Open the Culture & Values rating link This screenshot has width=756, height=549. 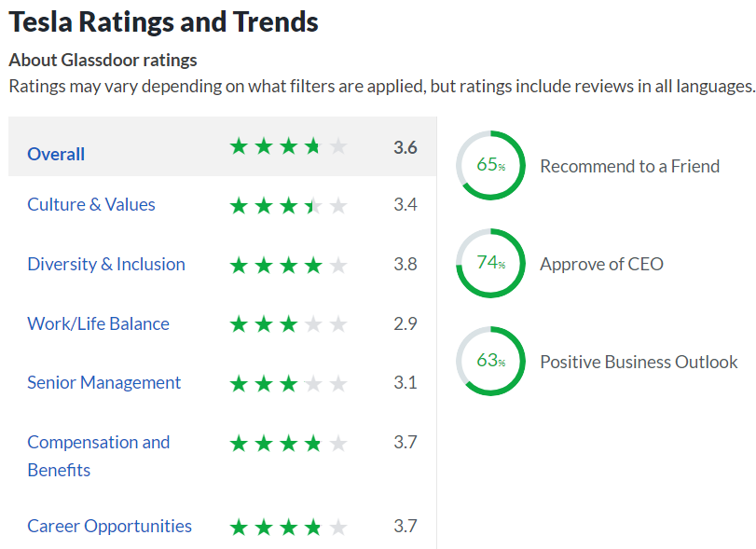[91, 204]
